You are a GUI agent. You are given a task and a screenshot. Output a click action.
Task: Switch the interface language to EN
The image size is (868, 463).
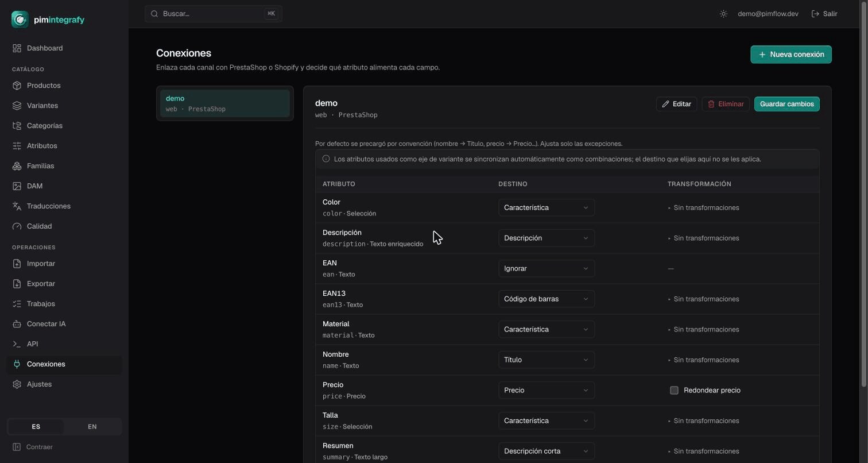point(92,427)
